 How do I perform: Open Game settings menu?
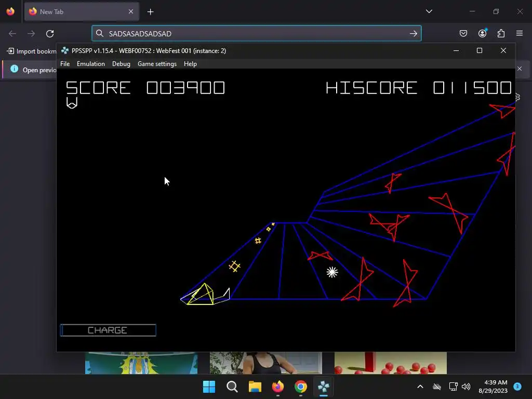tap(157, 64)
